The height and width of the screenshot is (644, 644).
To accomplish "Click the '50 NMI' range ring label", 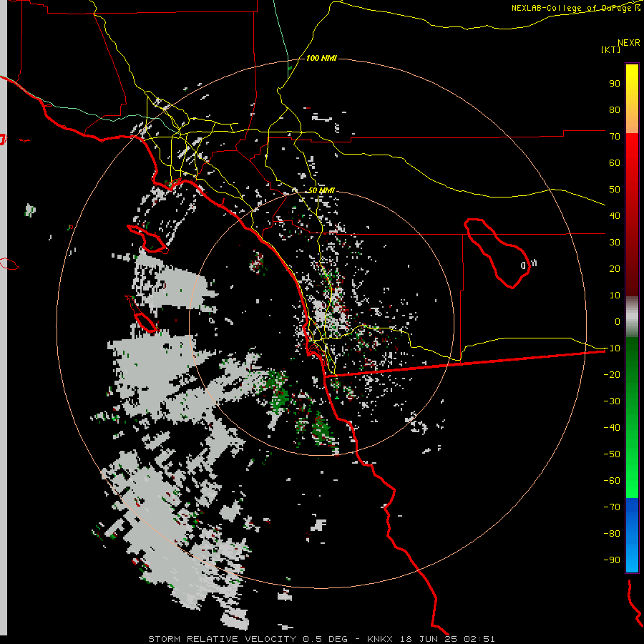I will 321,190.
